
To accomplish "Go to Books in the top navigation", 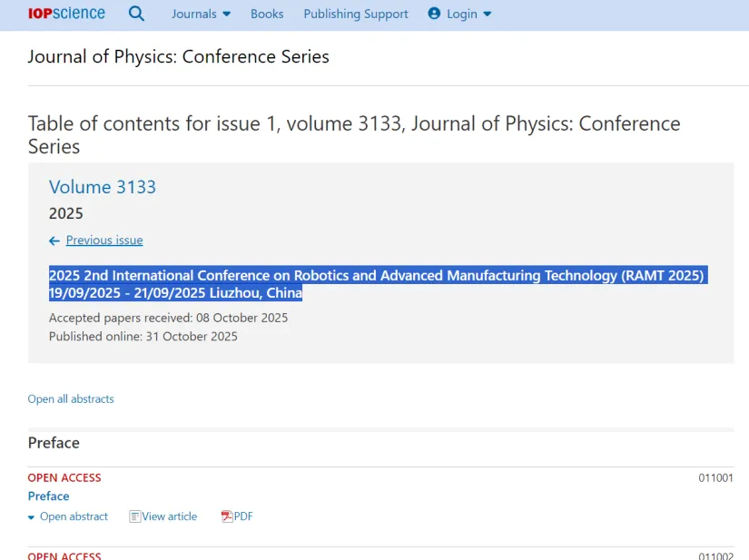I will click(267, 14).
